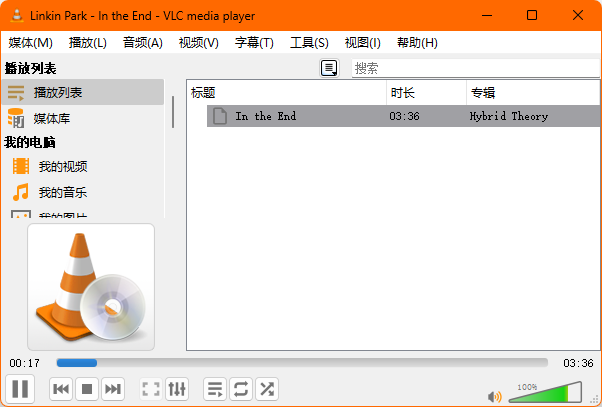Toggle shuffle random playback

coord(267,389)
